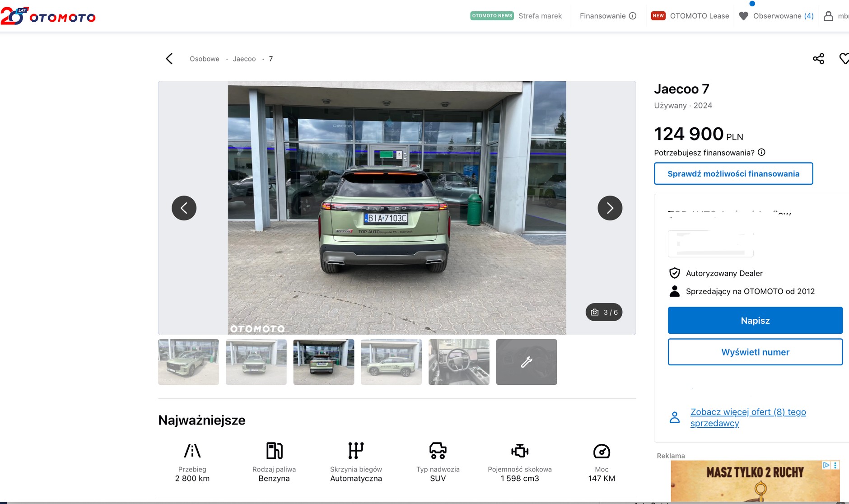Screen dimensions: 849x504
Task: Open the Finansowanie menu item
Action: click(603, 16)
